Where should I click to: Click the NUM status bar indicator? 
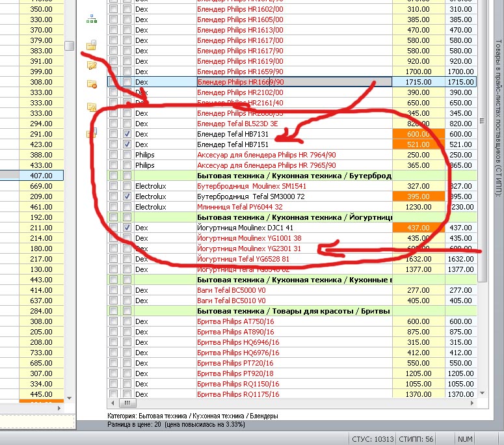465,439
